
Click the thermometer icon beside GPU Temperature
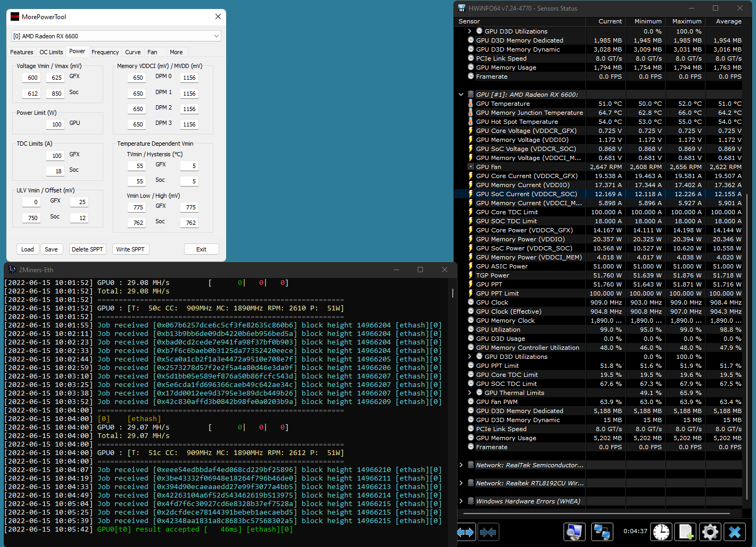click(x=470, y=104)
